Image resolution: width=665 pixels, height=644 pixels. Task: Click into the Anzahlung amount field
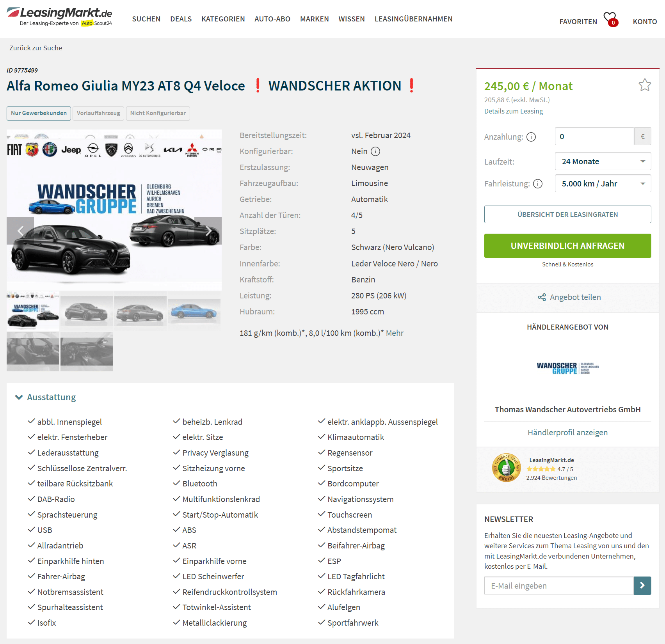594,137
